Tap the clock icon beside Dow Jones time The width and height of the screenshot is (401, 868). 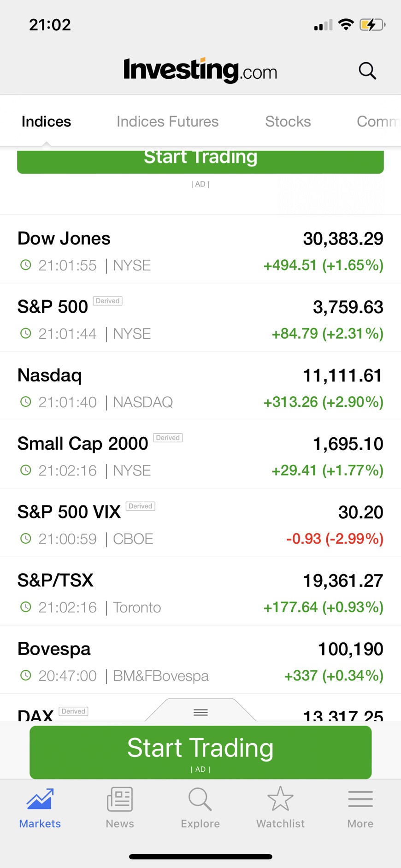(x=26, y=265)
